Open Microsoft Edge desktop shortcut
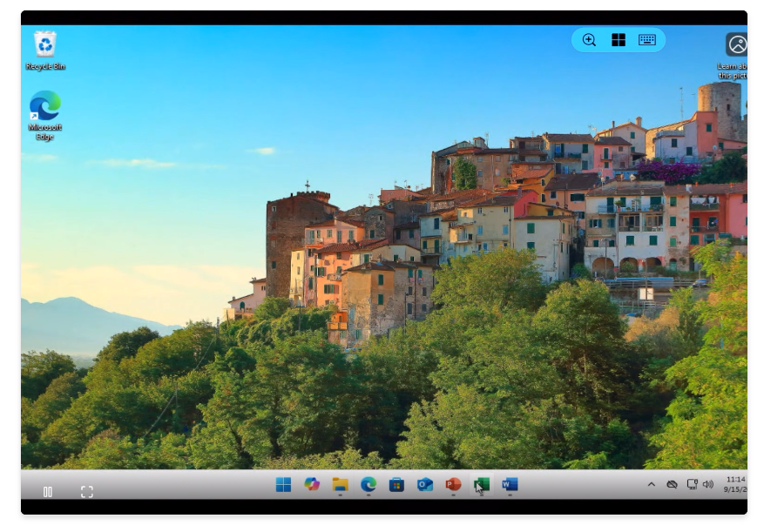764x532 pixels. pos(44,116)
